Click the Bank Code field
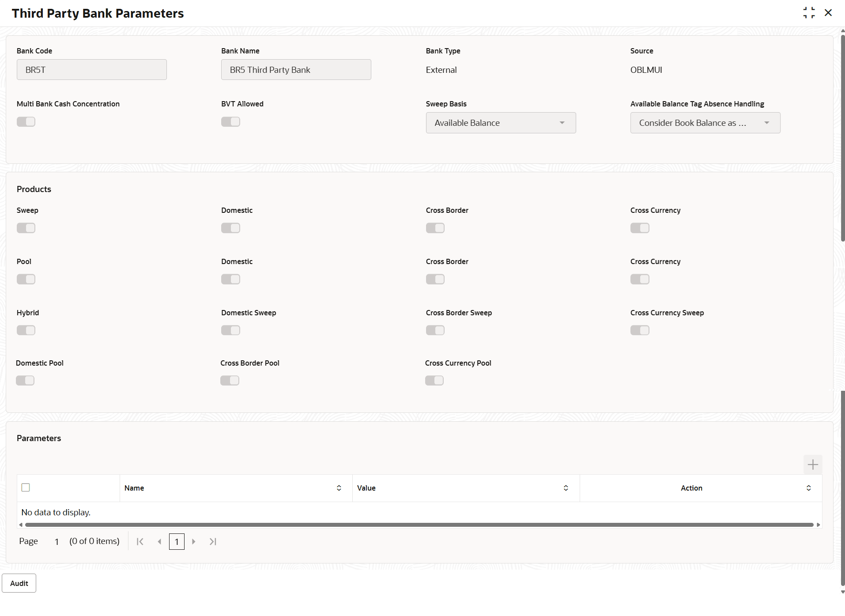This screenshot has width=845, height=616. coord(92,70)
